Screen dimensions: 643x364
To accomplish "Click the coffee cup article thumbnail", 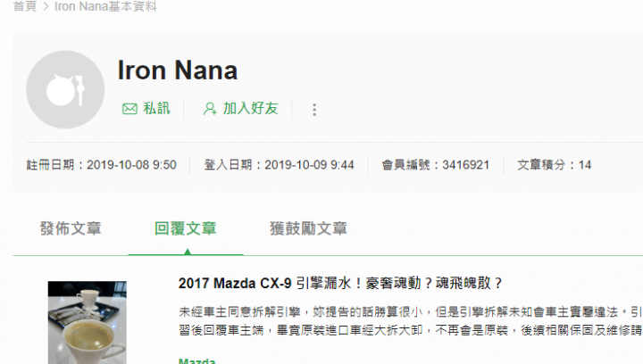I will pos(87,322).
